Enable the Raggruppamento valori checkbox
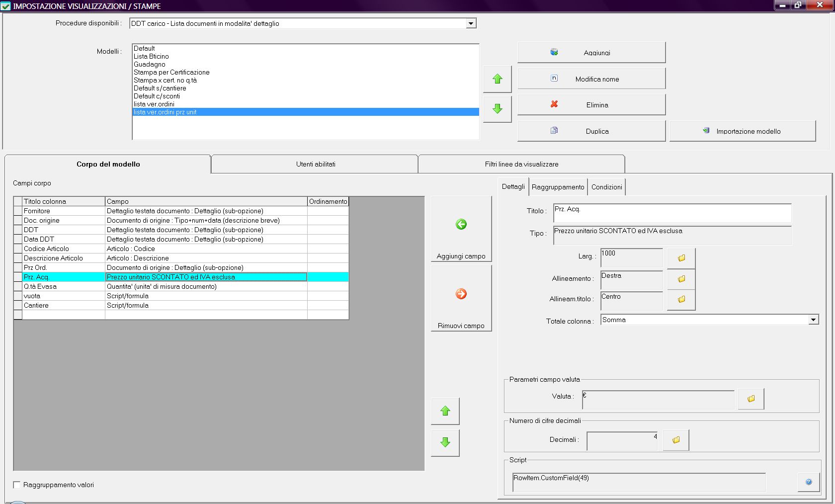Image resolution: width=835 pixels, height=504 pixels. pyautogui.click(x=17, y=485)
